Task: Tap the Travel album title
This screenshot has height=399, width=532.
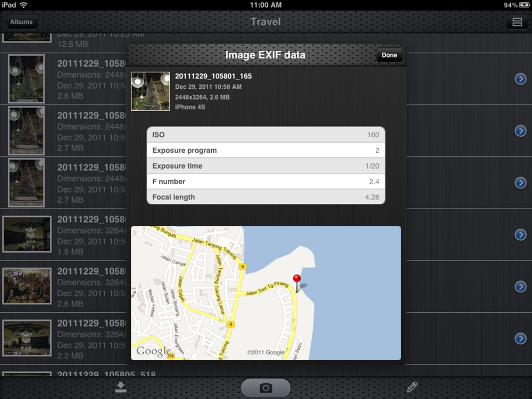Action: click(265, 22)
